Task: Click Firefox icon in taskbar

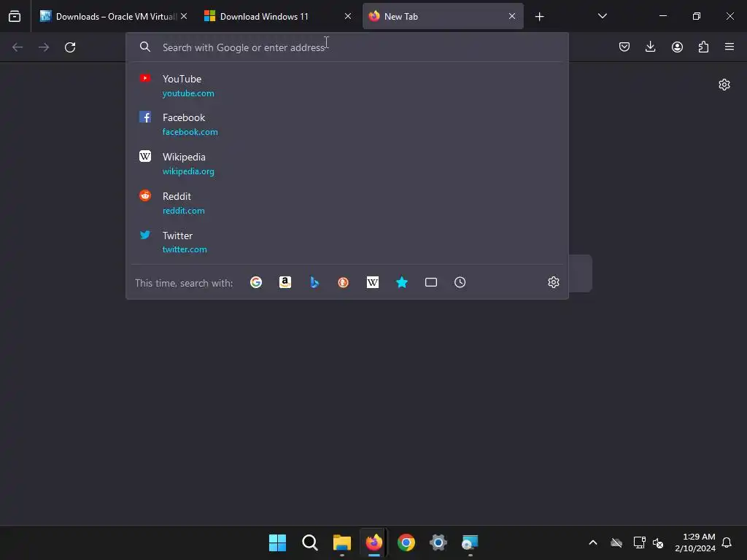Action: click(374, 542)
